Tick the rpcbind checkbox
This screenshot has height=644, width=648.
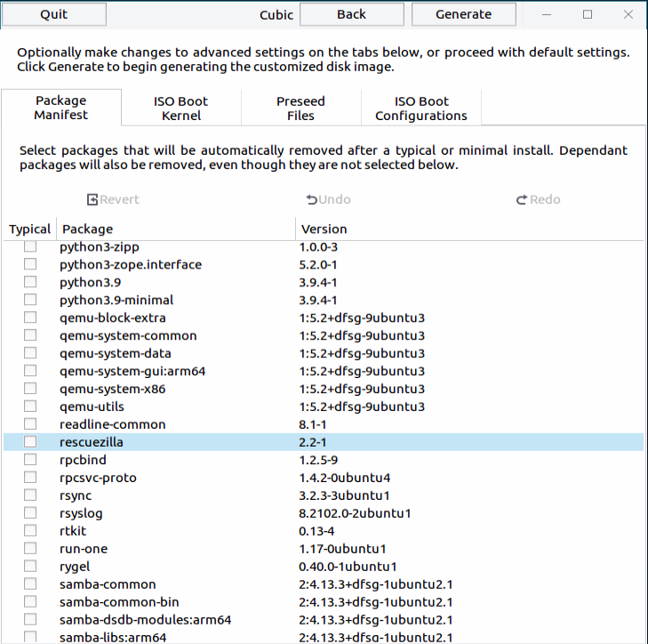click(30, 460)
